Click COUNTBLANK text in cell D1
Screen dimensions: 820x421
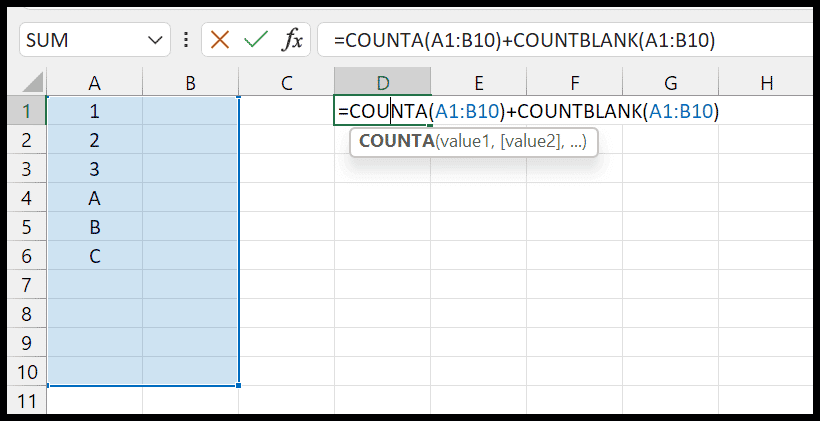[x=581, y=111]
